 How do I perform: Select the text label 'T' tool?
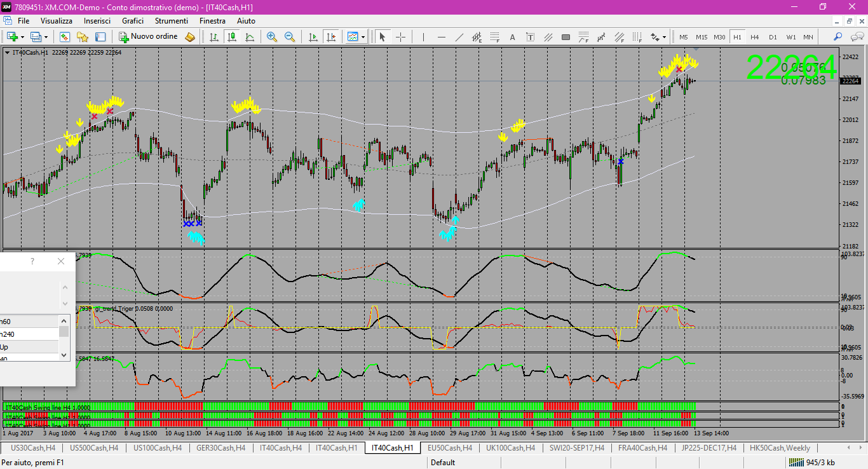click(x=530, y=37)
